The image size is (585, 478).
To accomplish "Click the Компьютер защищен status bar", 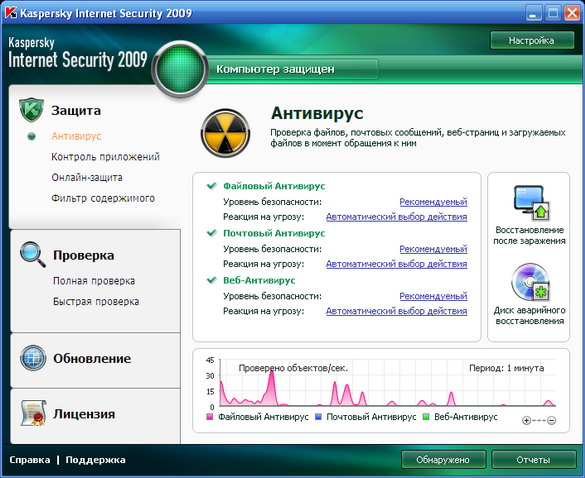I will pos(293,69).
